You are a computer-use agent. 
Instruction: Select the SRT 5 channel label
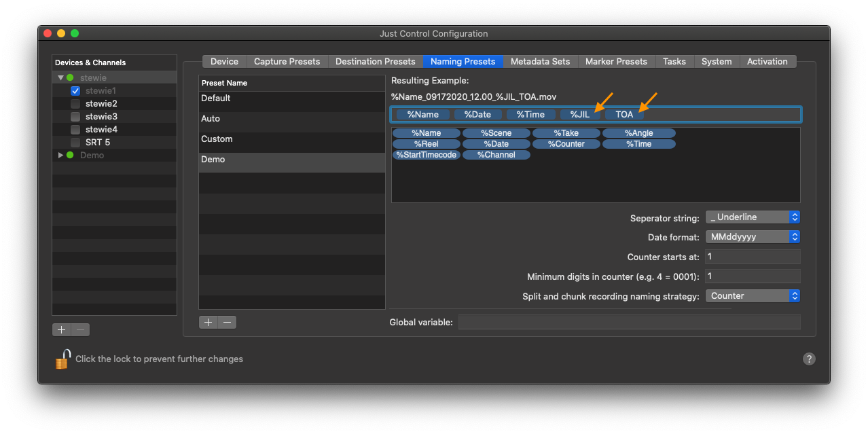[98, 142]
